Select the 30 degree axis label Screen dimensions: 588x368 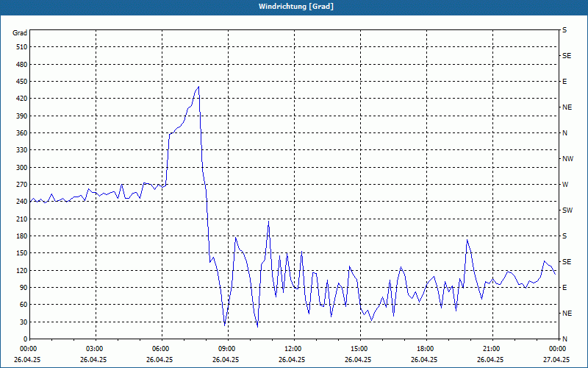point(24,322)
